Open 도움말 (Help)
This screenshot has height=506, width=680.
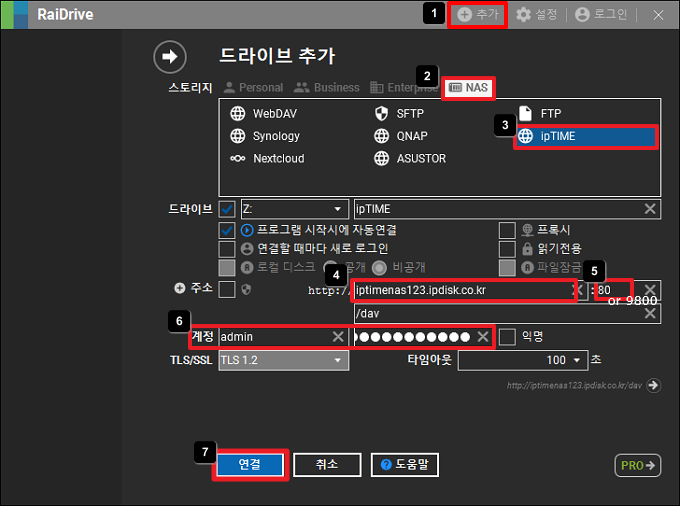coord(405,465)
